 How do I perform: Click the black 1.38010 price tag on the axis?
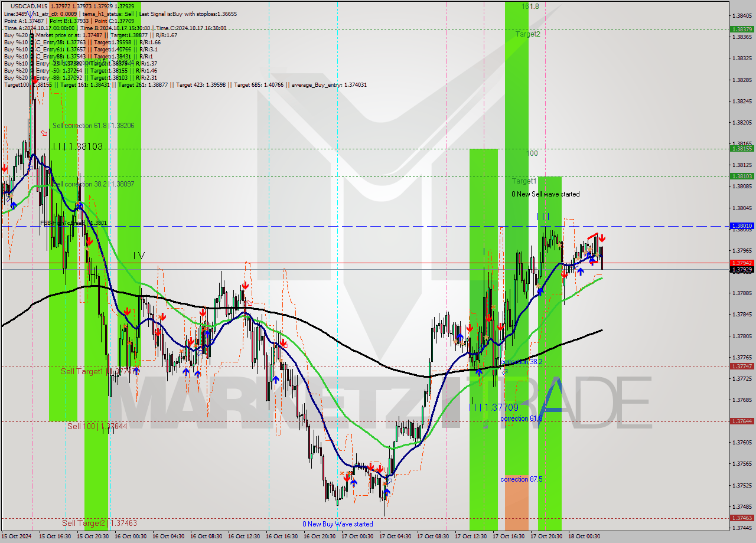742,225
